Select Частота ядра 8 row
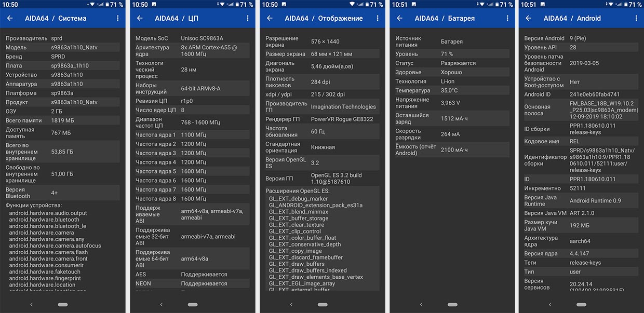This screenshot has height=313, width=644. click(x=192, y=199)
